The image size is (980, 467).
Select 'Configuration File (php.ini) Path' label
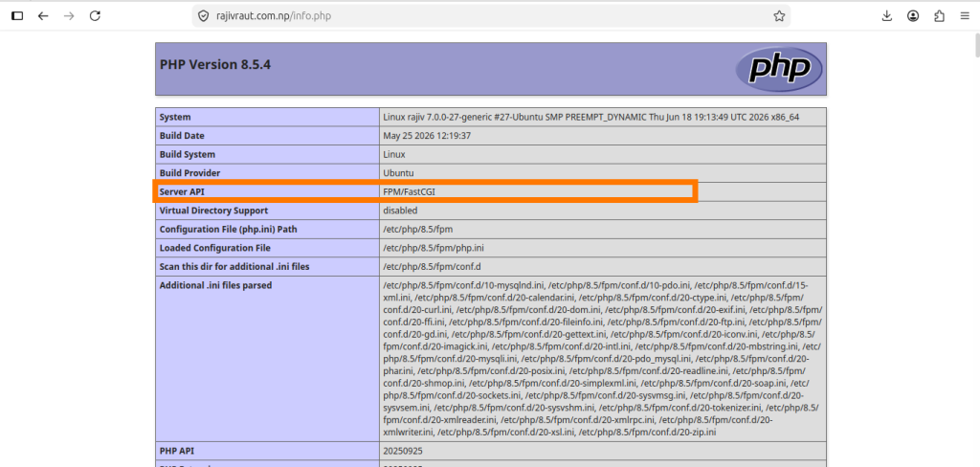pos(228,230)
